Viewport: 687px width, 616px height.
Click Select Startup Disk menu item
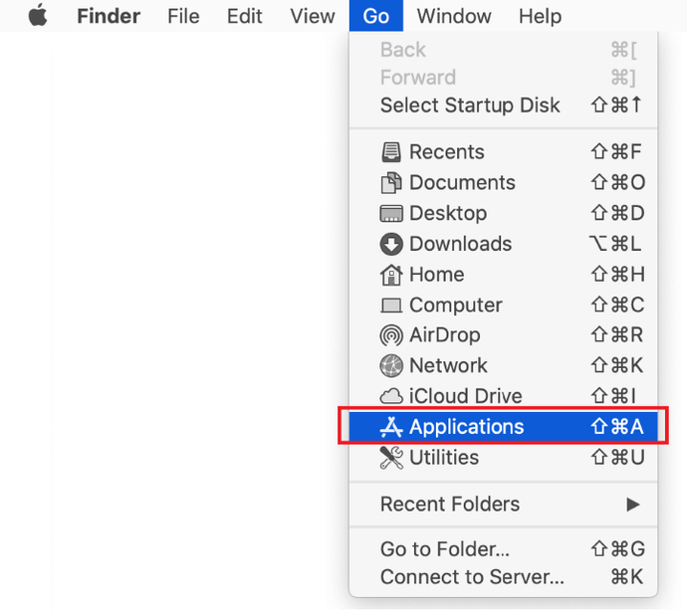(x=470, y=105)
